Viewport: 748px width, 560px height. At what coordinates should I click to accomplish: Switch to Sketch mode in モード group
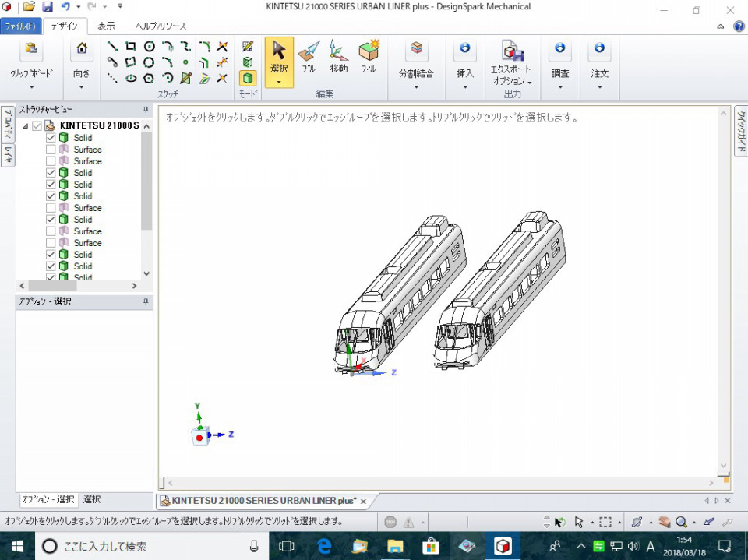(x=248, y=46)
